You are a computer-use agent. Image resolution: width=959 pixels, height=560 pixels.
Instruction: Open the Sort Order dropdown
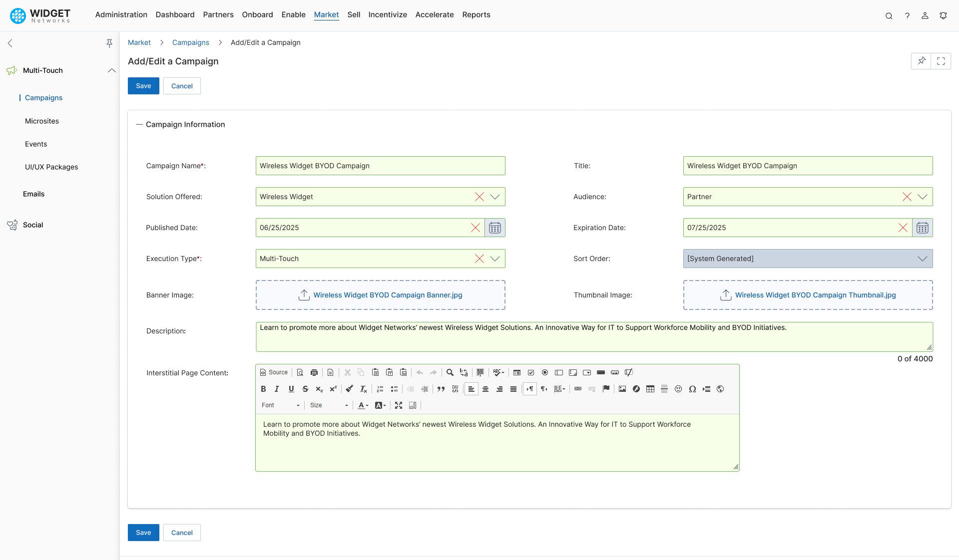922,259
